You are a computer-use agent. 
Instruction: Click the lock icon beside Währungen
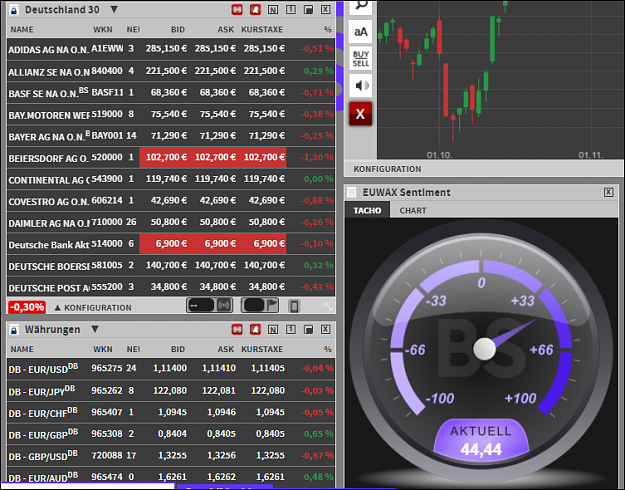(x=14, y=330)
